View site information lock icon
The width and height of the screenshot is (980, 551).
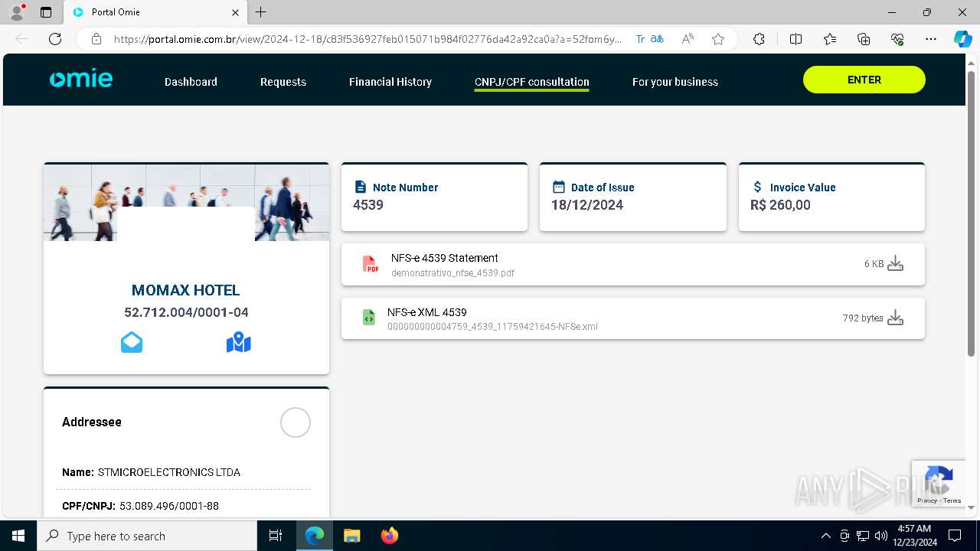(96, 39)
